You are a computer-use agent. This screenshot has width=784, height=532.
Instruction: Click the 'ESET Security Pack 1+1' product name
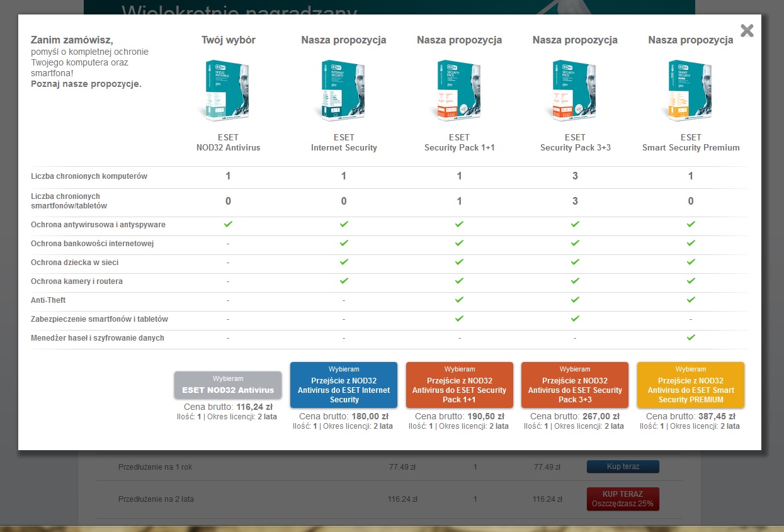click(x=459, y=142)
